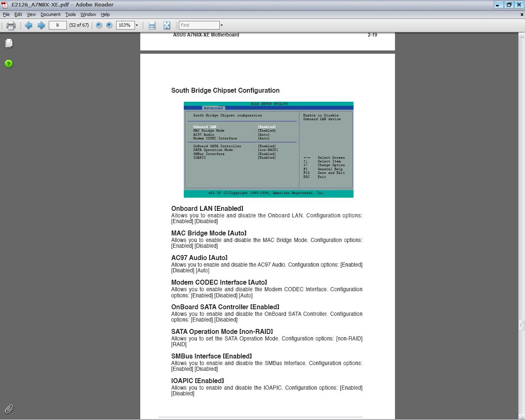Enable scrolling one page at a time
This screenshot has width=525, height=420.
(152, 25)
